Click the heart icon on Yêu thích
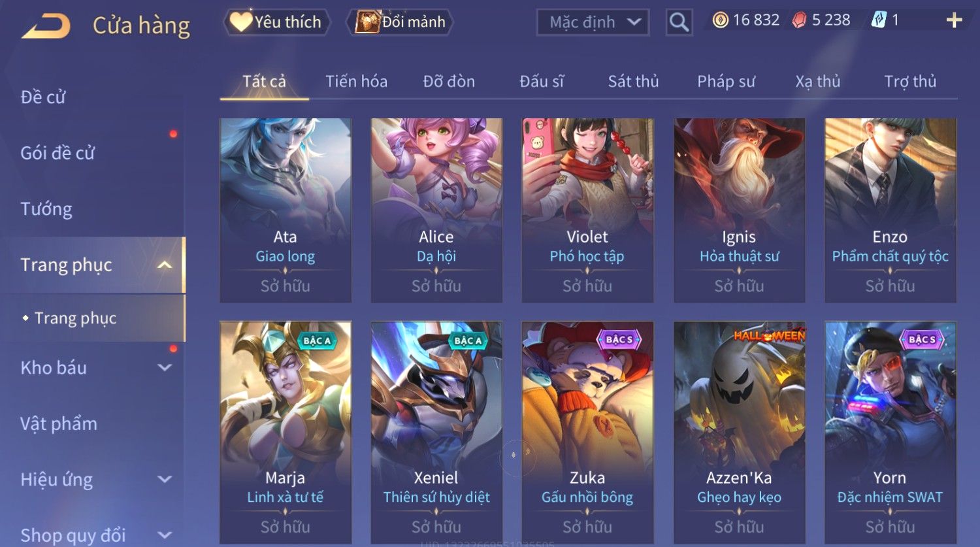The height and width of the screenshot is (547, 980). coord(240,22)
